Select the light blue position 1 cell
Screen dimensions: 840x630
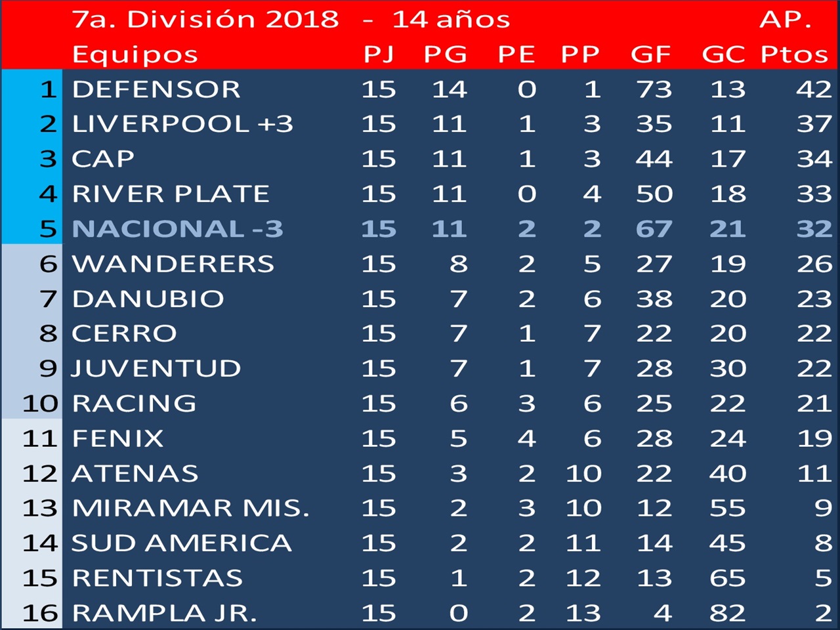point(31,89)
